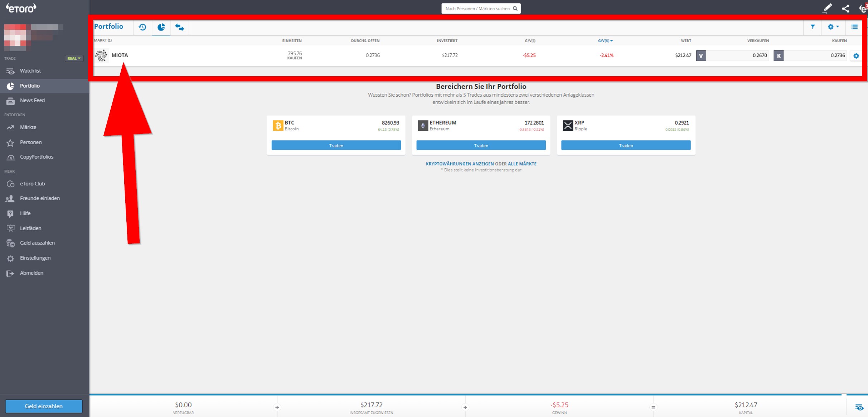
Task: Click the search magnifier icon
Action: (x=515, y=9)
